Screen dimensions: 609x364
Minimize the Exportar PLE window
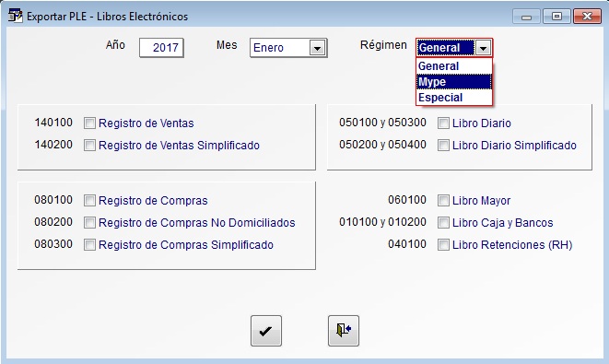tap(526, 17)
